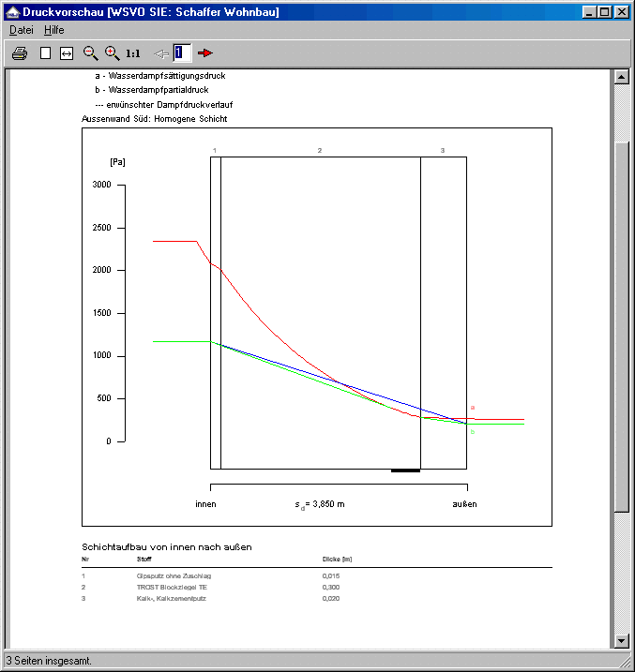Click the scrollbar down arrow
The width and height of the screenshot is (635, 672).
click(620, 640)
